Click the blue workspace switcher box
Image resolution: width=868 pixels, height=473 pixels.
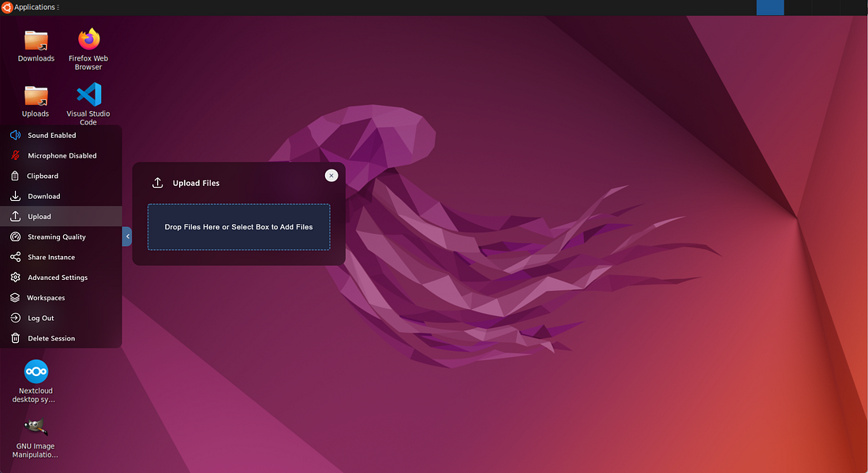(x=770, y=8)
